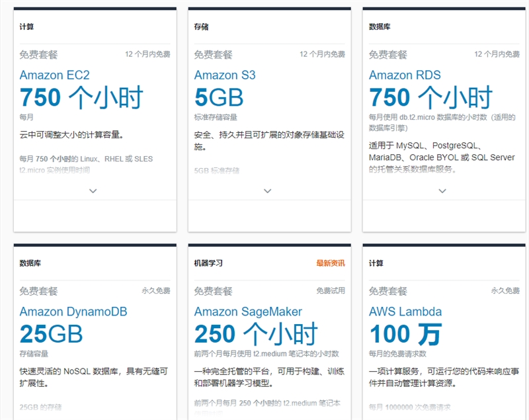
Task: Click the 每月 label under EC2 hours
Action: [26, 117]
